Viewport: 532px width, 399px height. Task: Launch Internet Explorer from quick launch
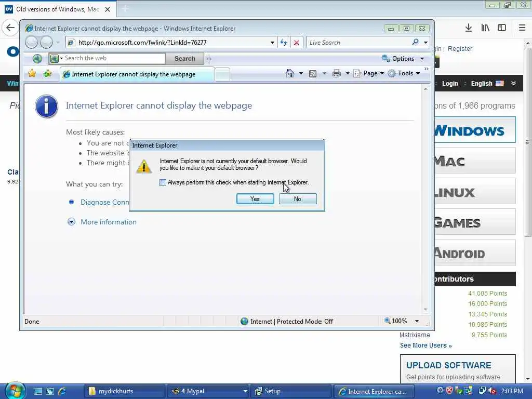pyautogui.click(x=62, y=391)
